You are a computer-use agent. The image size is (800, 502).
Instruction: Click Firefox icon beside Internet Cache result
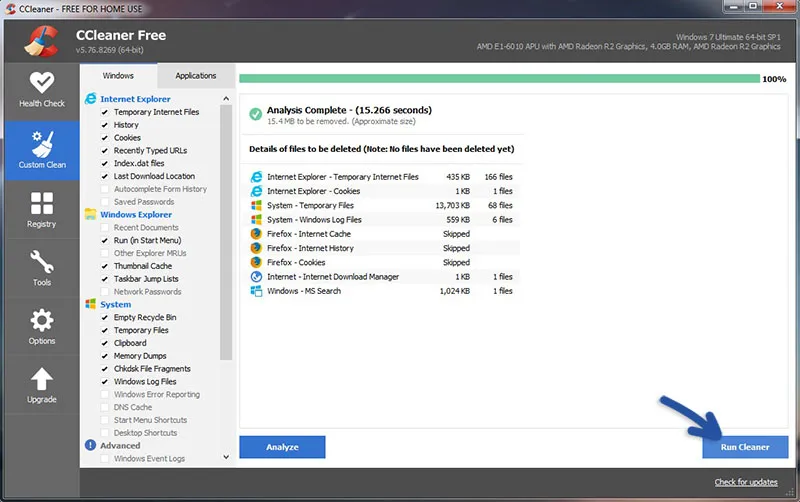click(256, 234)
